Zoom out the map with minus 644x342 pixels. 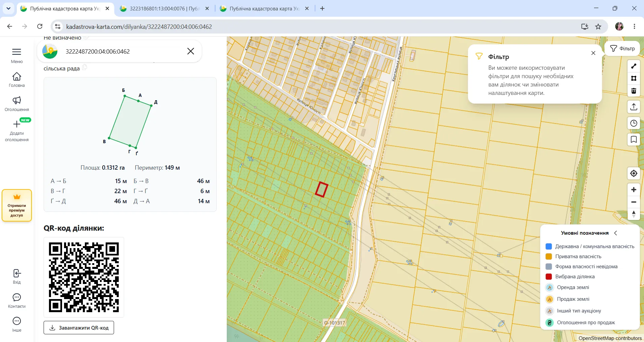coord(634,202)
